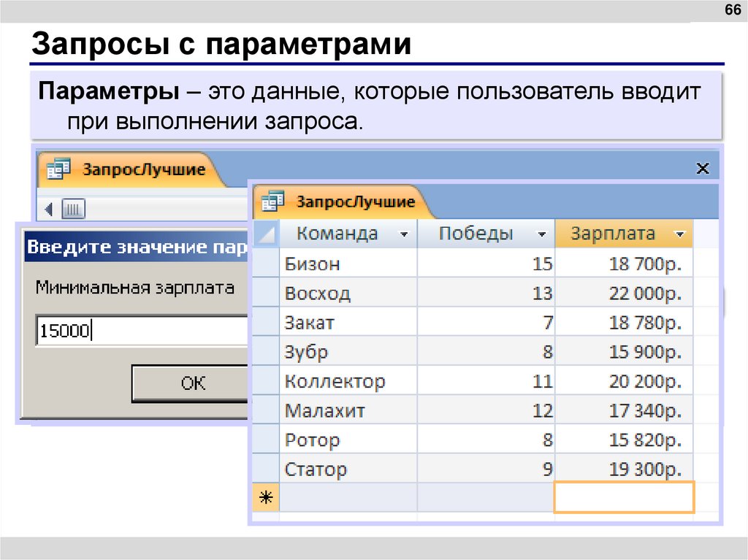Open the Победы column dropdown arrow

pyautogui.click(x=541, y=234)
